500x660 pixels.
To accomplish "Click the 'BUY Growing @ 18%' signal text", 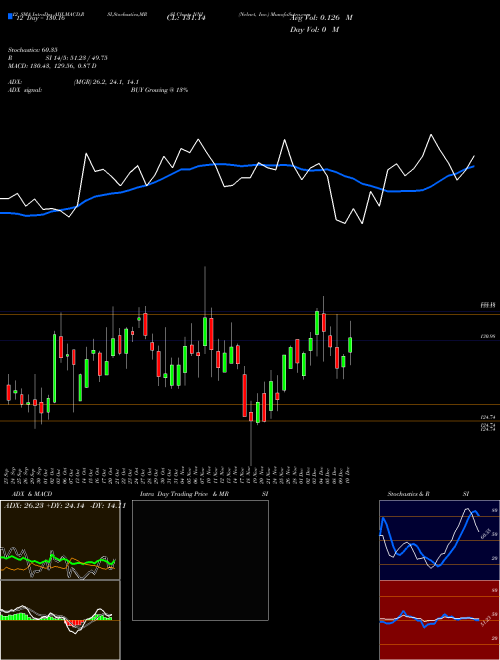I will pyautogui.click(x=159, y=90).
